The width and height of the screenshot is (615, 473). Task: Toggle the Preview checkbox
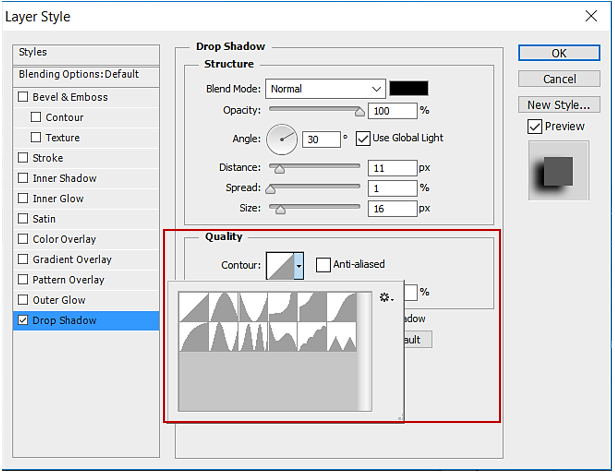click(x=535, y=126)
